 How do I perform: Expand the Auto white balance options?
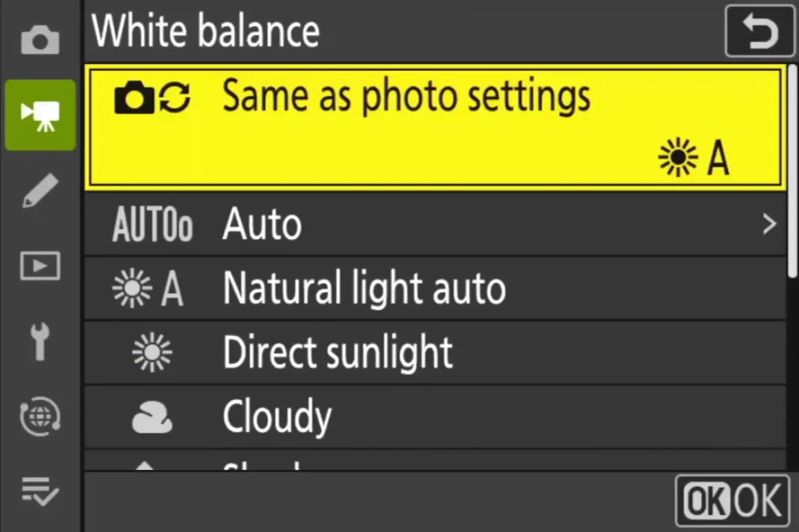tap(262, 224)
